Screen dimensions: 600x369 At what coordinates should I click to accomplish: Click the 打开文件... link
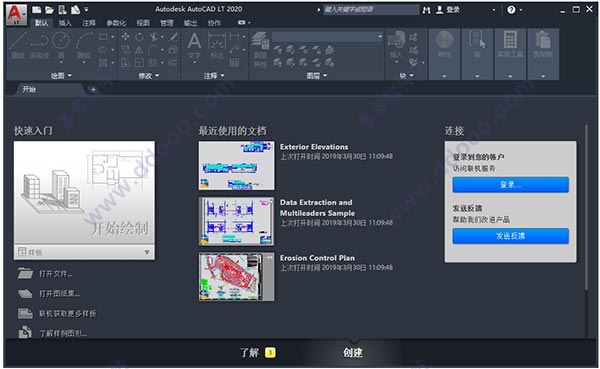click(55, 274)
